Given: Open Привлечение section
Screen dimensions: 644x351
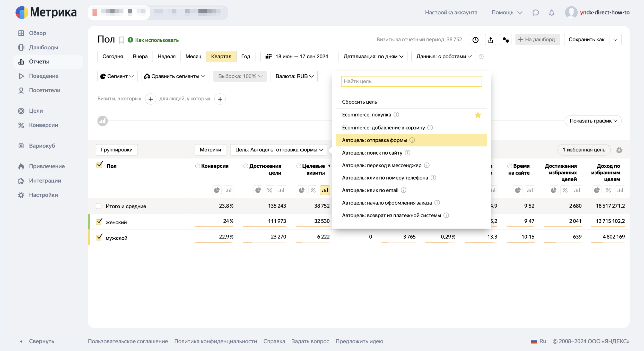Looking at the screenshot, I should pos(41,166).
